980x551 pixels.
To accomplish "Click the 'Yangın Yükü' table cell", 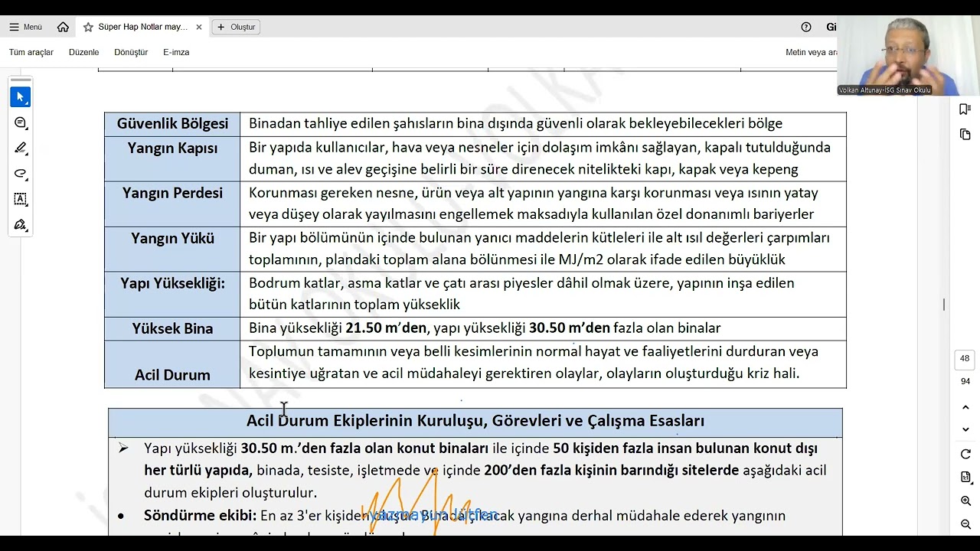I will point(172,249).
